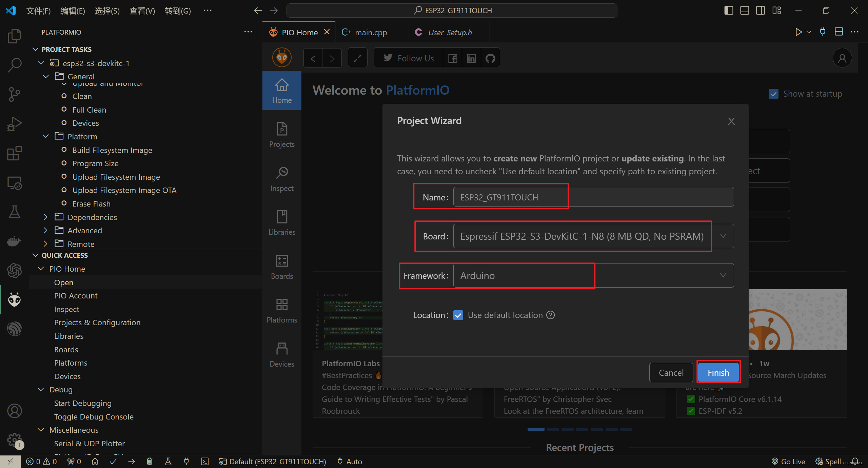Open the Framework dropdown

[x=723, y=275]
